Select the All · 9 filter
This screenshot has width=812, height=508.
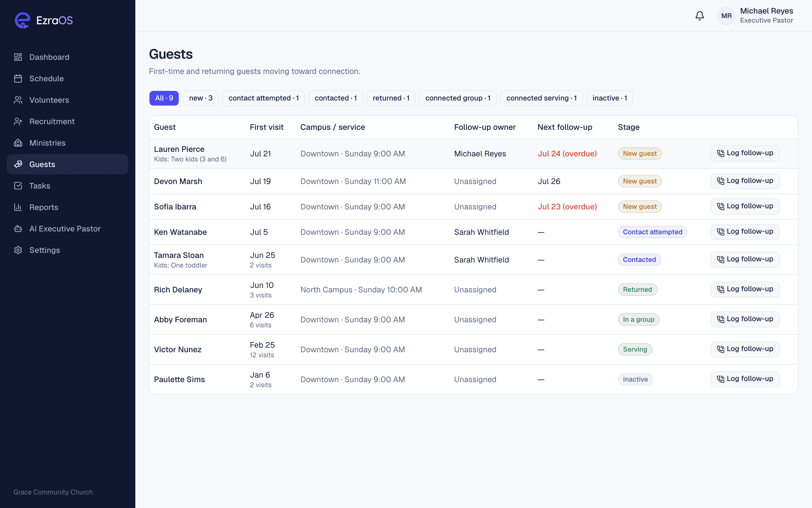[164, 98]
